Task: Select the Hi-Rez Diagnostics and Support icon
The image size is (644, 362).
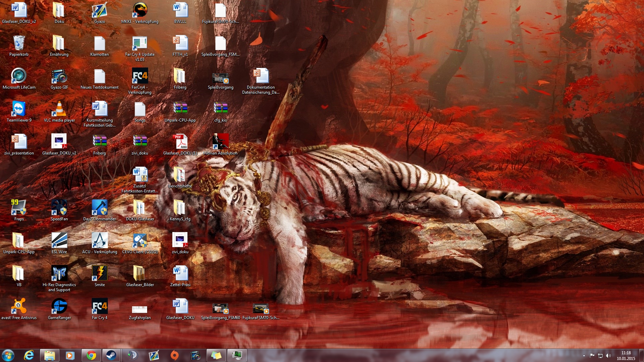Action: [59, 278]
